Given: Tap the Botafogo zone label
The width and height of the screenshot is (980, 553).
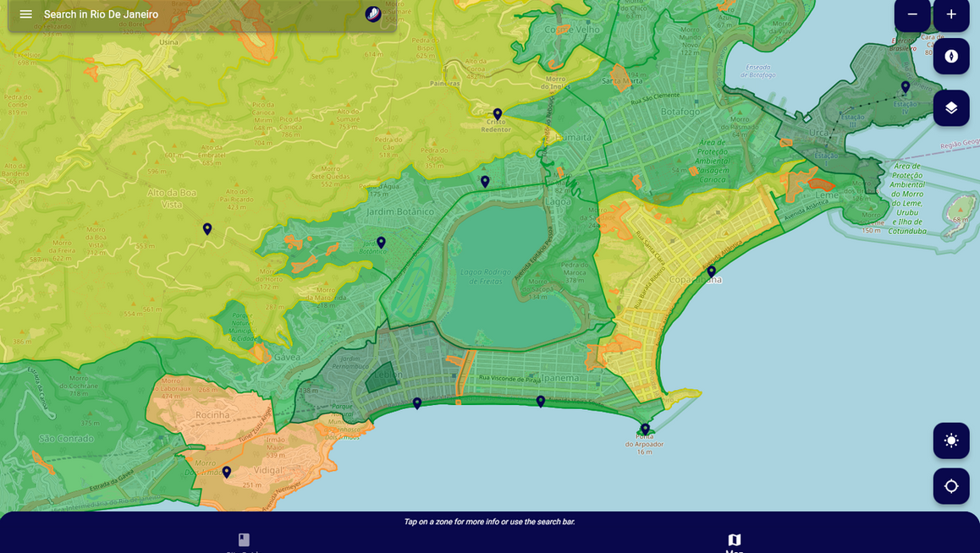Looking at the screenshot, I should [680, 112].
